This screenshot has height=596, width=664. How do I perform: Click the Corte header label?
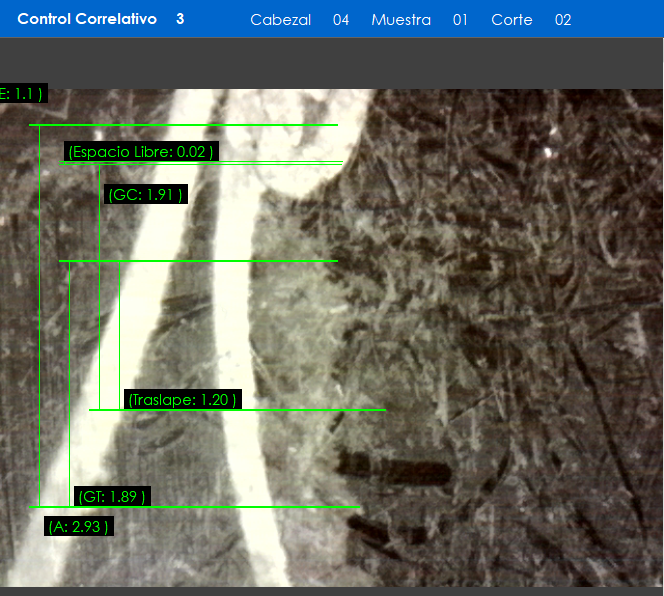[x=512, y=20]
